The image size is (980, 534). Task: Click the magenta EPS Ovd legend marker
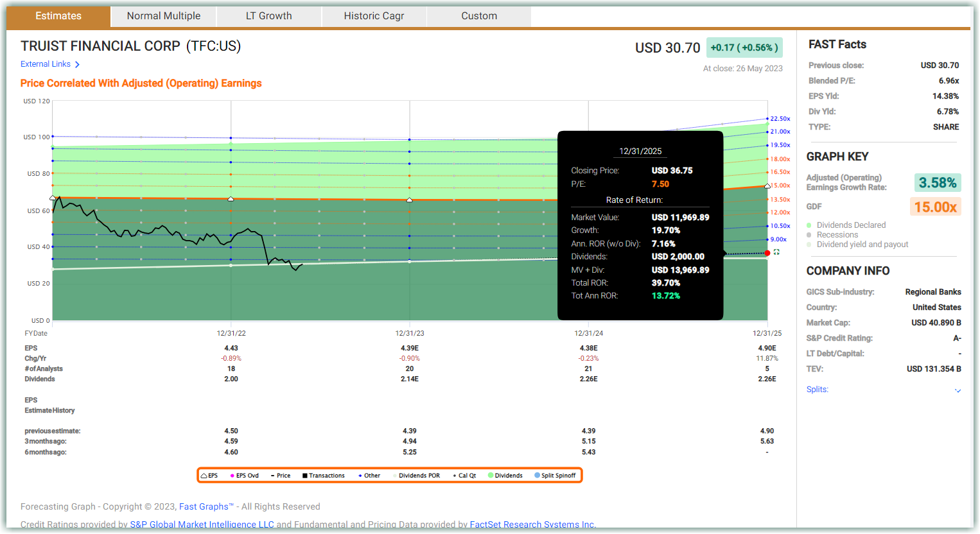[x=232, y=476]
